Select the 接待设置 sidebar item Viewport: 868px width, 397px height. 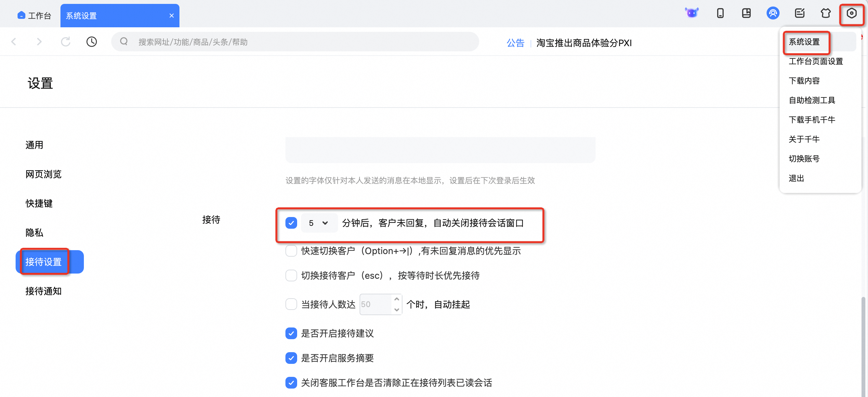coord(49,262)
